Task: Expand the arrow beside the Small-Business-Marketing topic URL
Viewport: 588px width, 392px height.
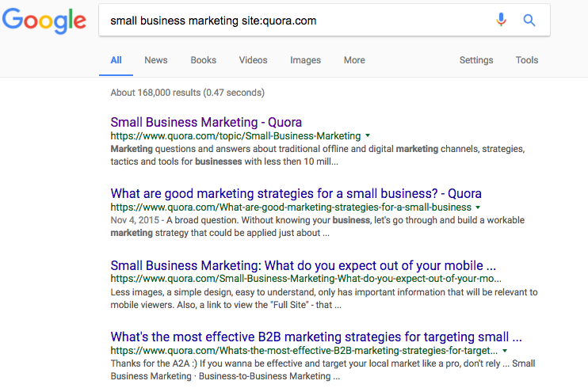Action: click(x=368, y=135)
